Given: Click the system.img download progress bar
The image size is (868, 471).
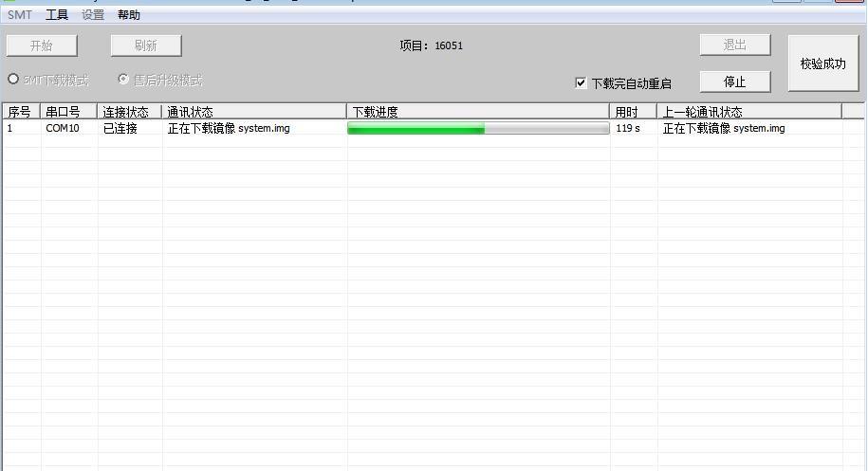Looking at the screenshot, I should coord(478,129).
